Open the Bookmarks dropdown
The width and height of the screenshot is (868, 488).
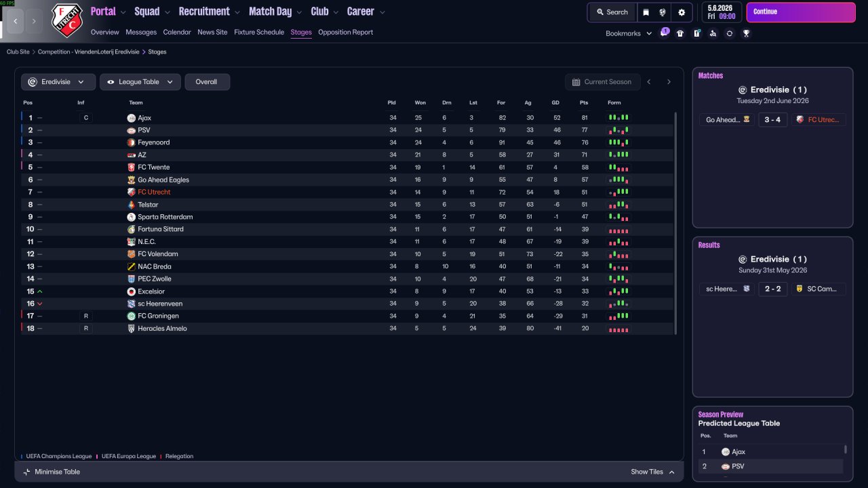click(x=629, y=33)
